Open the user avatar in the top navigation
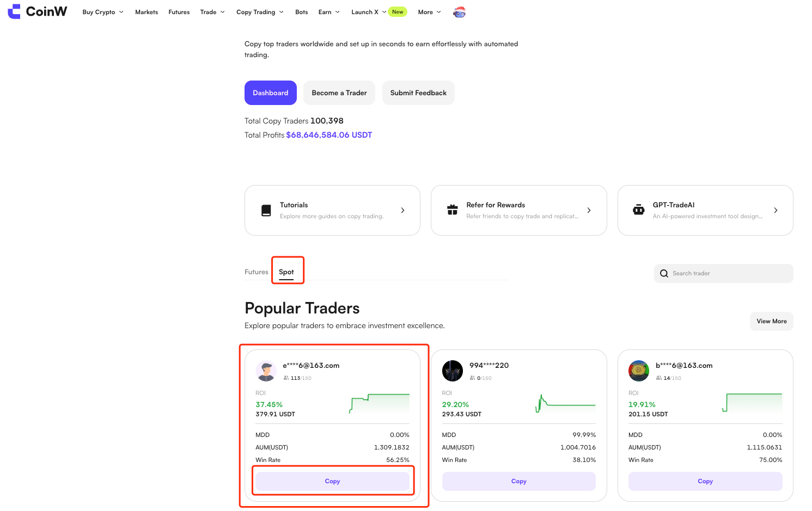This screenshot has height=511, width=812. coord(460,12)
